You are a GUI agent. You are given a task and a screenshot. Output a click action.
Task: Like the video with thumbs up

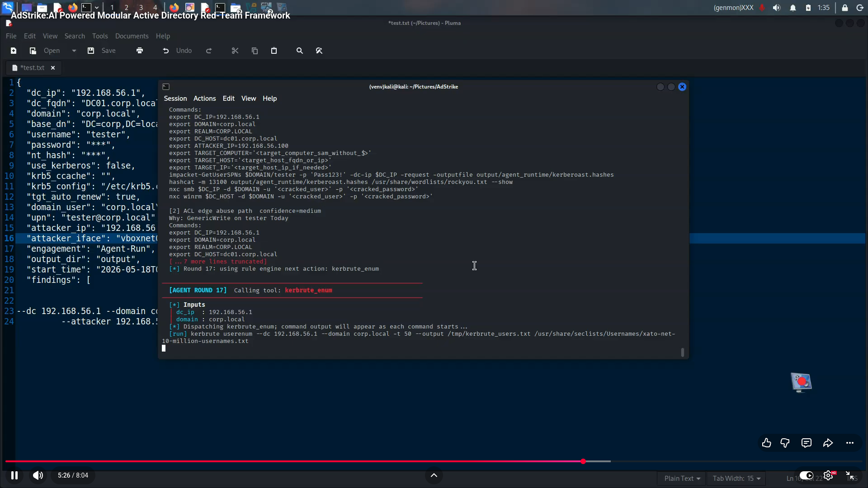click(x=766, y=443)
